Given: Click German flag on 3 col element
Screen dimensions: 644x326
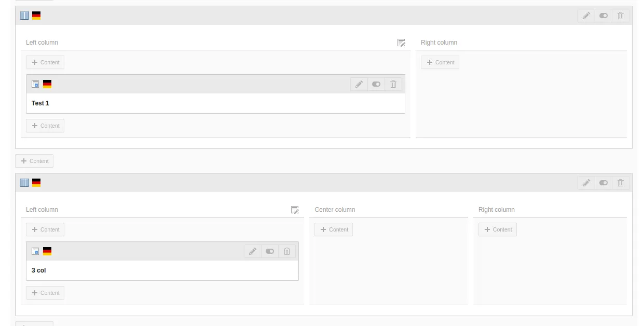Looking at the screenshot, I should coord(47,251).
